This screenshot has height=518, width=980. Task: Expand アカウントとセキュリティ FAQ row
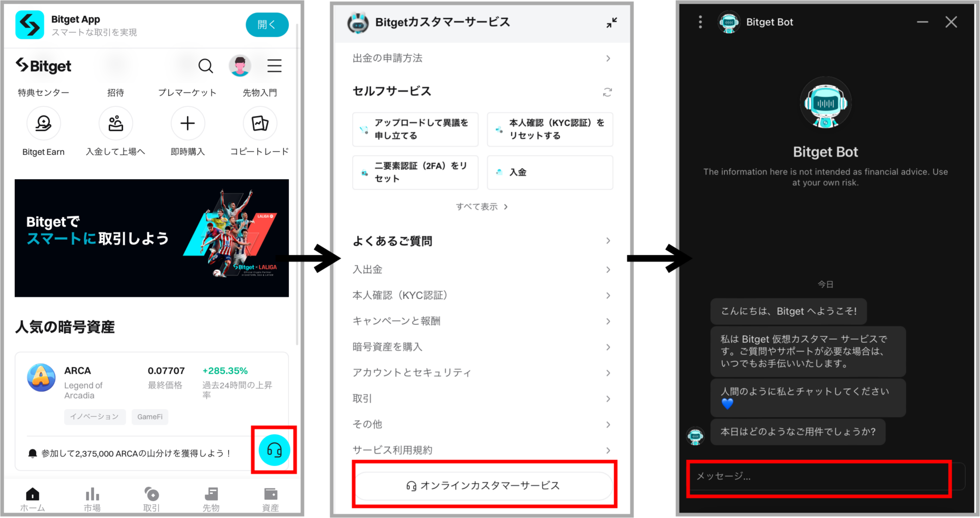[x=482, y=373]
